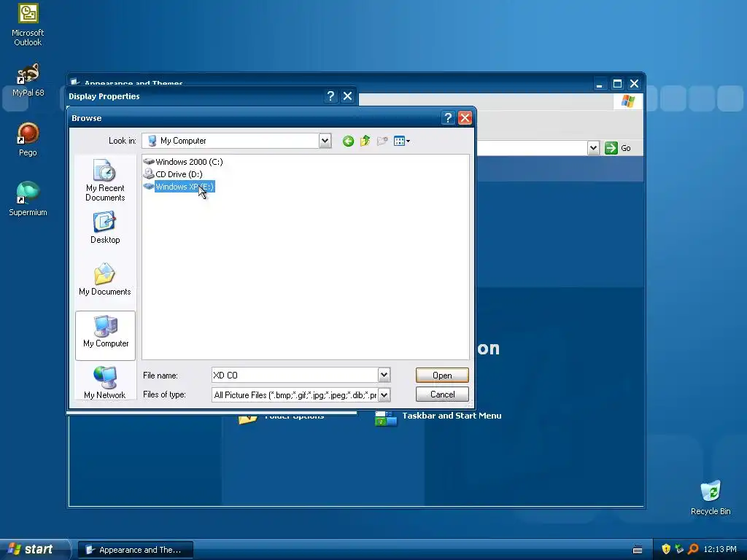The image size is (747, 560).
Task: Click the magnifier tray icon
Action: point(693,549)
